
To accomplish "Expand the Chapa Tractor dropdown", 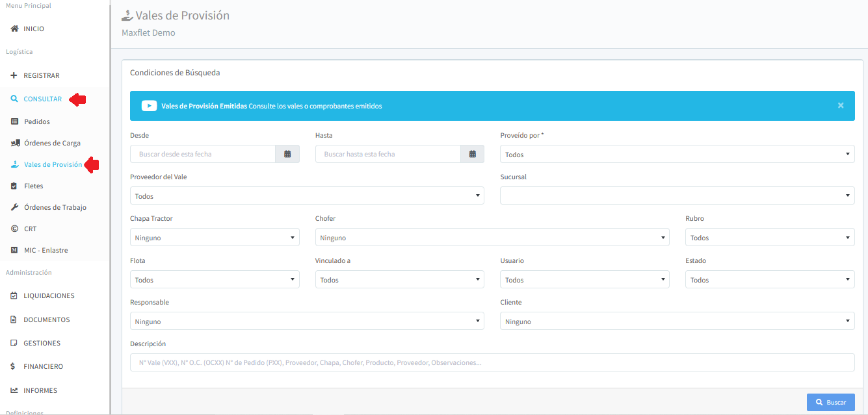I will (x=215, y=238).
